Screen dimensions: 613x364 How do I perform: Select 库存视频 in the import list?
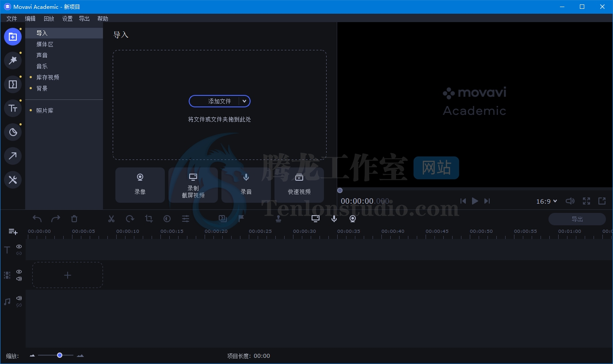[64, 77]
